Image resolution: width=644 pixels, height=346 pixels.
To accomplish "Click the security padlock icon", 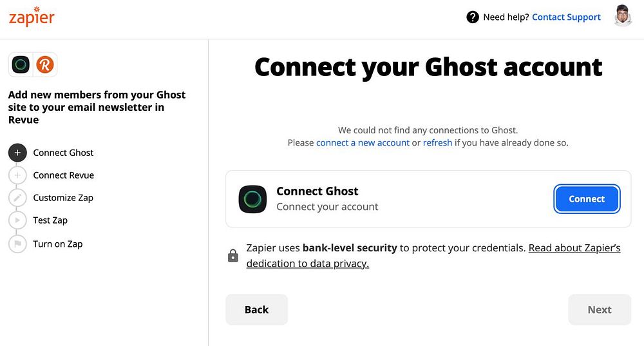I will (x=233, y=256).
